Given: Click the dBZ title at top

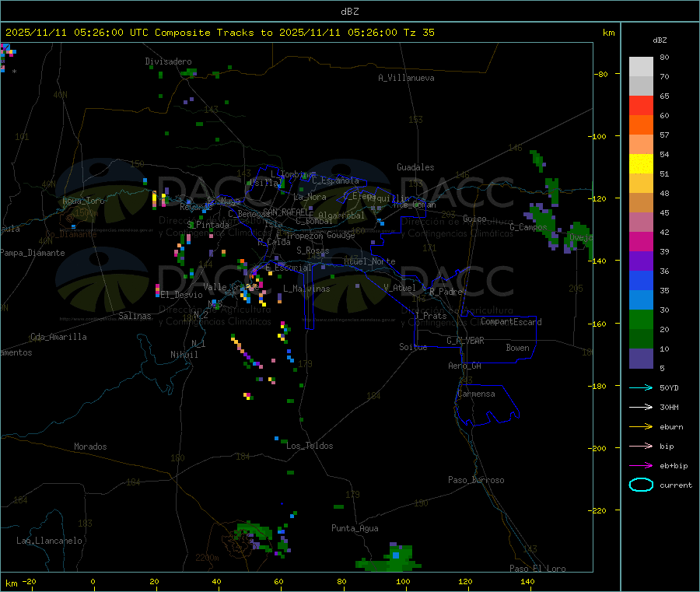Looking at the screenshot, I should click(349, 12).
